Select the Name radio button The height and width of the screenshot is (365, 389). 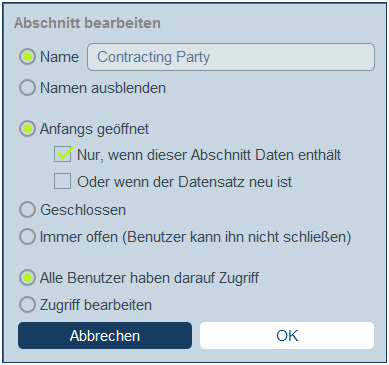[27, 57]
